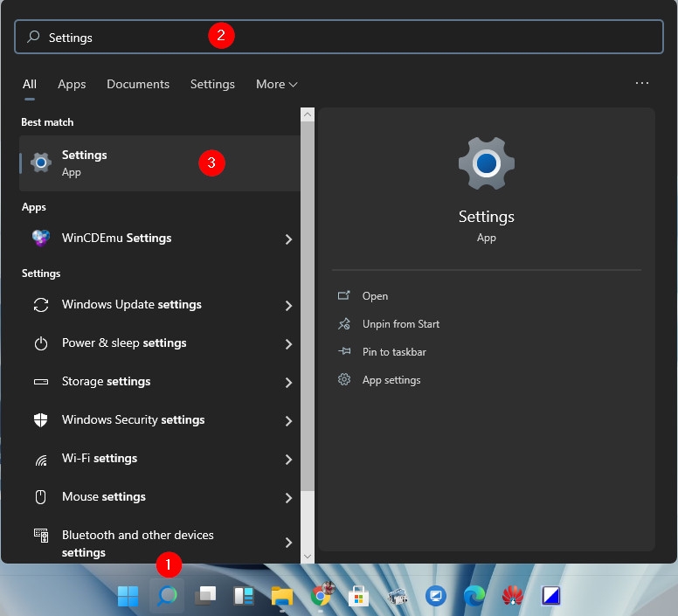Open the three-dots options menu
Viewport: 678px width, 616px height.
click(x=641, y=83)
